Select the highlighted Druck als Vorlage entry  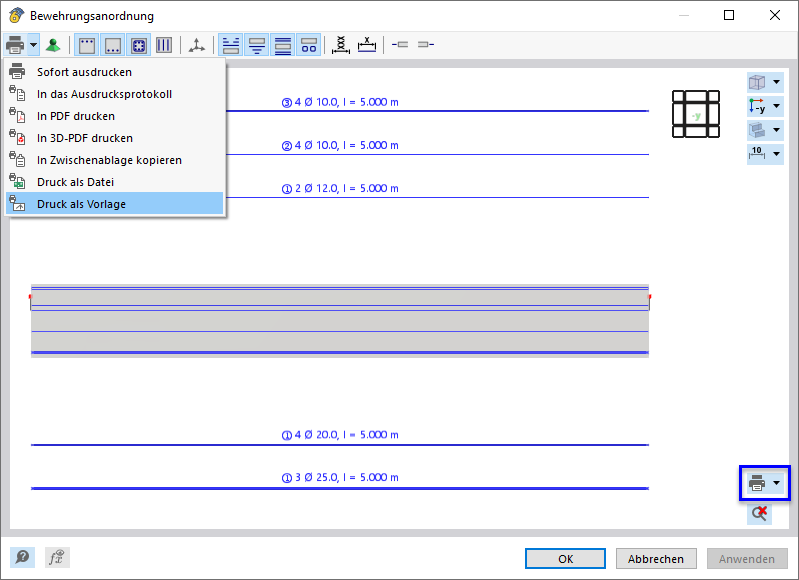point(115,203)
